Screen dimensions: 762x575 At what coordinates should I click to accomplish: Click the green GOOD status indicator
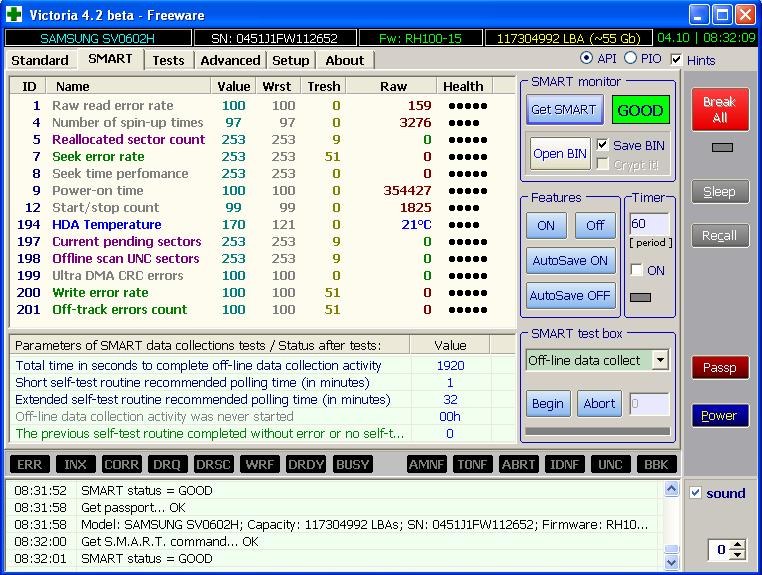[640, 110]
